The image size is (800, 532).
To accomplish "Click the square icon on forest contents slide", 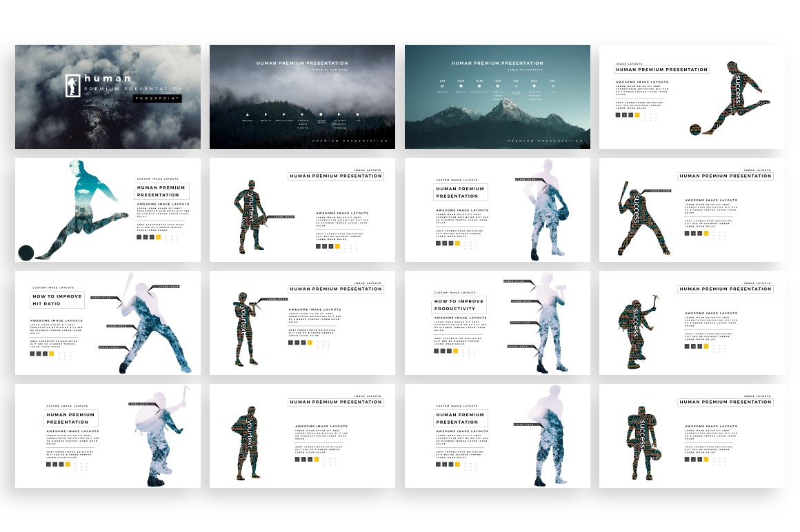I will tap(321, 114).
